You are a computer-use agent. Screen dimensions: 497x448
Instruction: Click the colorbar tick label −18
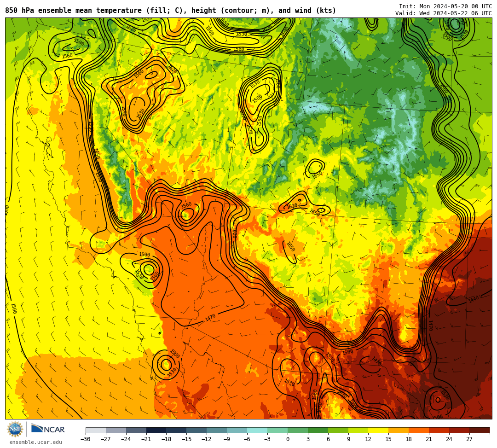167,439
